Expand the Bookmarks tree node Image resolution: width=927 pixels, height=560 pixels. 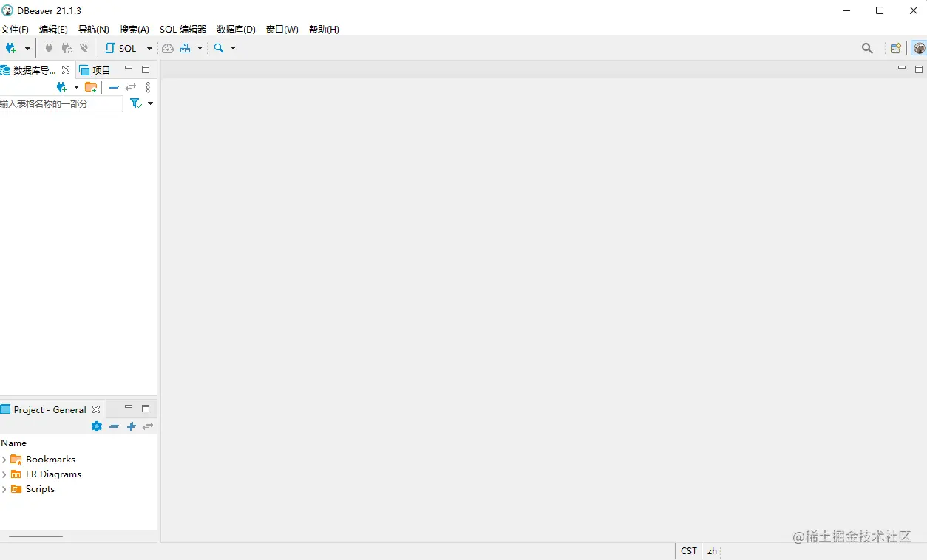pyautogui.click(x=4, y=459)
